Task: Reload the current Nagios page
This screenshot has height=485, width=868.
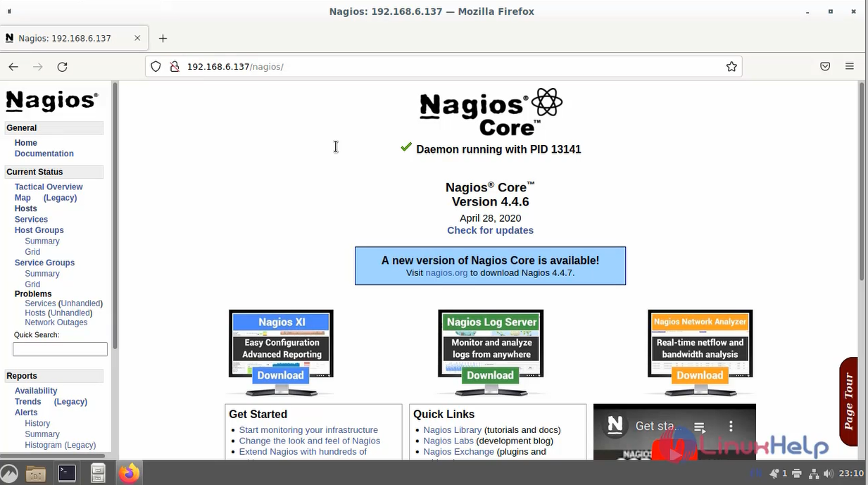Action: coord(62,66)
